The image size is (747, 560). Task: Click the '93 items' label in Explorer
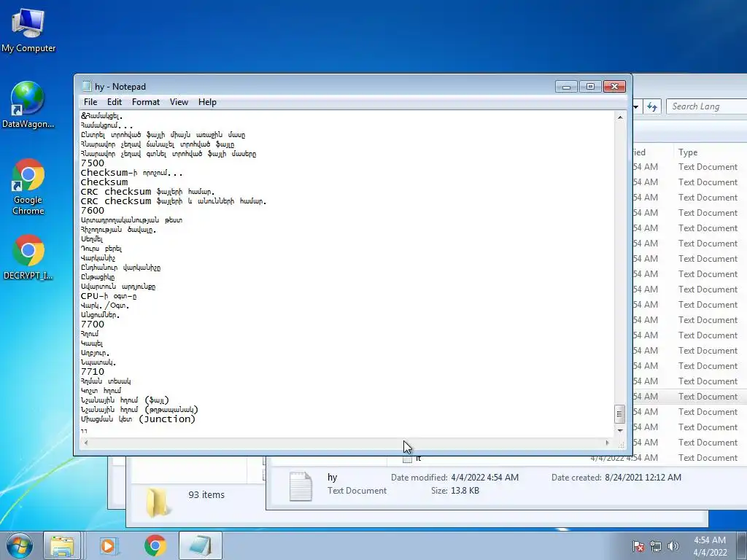pos(206,495)
